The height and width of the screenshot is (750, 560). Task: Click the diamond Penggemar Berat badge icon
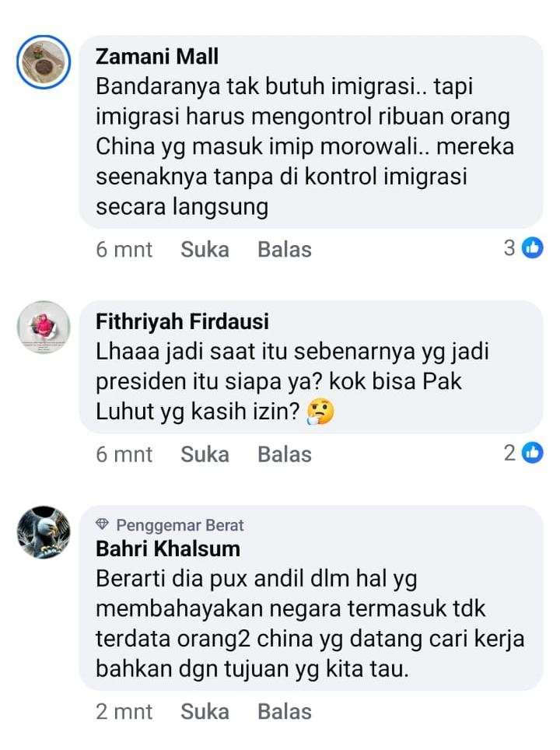(103, 524)
